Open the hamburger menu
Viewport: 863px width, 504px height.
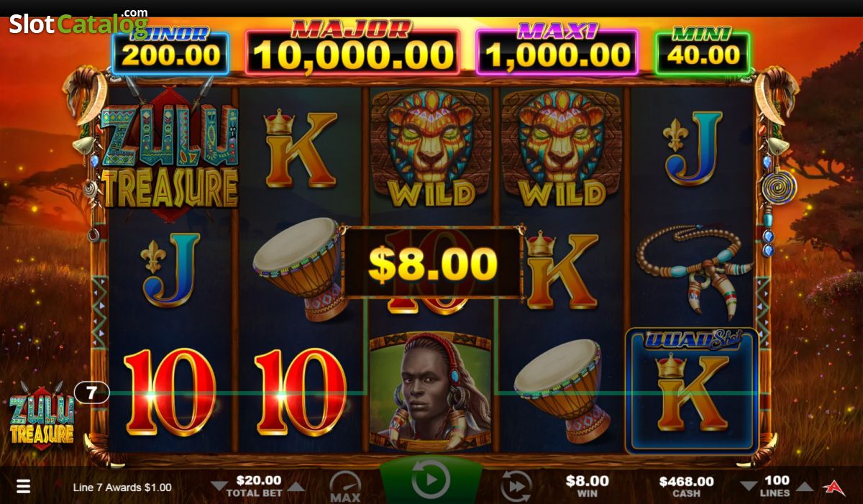(23, 487)
